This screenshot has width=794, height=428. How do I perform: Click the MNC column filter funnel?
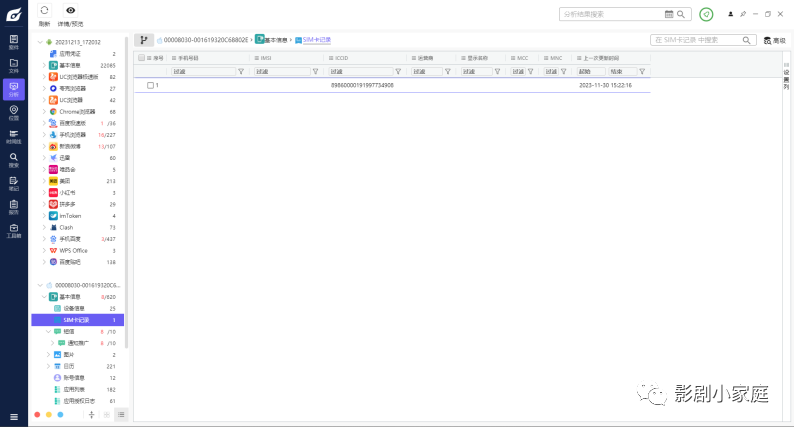(564, 71)
